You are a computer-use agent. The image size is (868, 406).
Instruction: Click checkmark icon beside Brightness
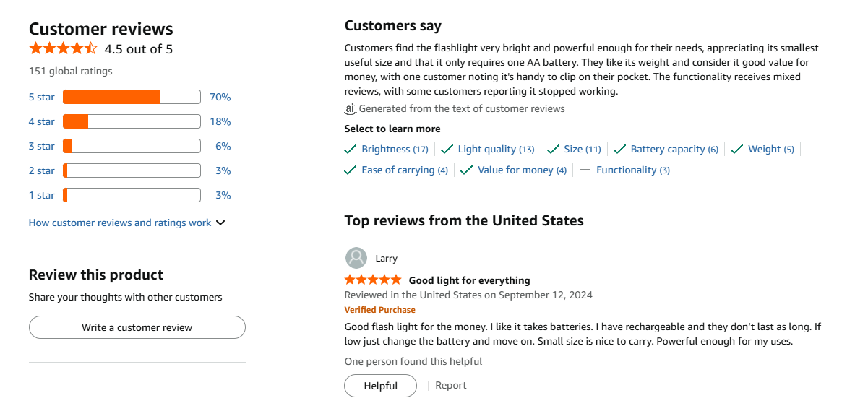(351, 150)
